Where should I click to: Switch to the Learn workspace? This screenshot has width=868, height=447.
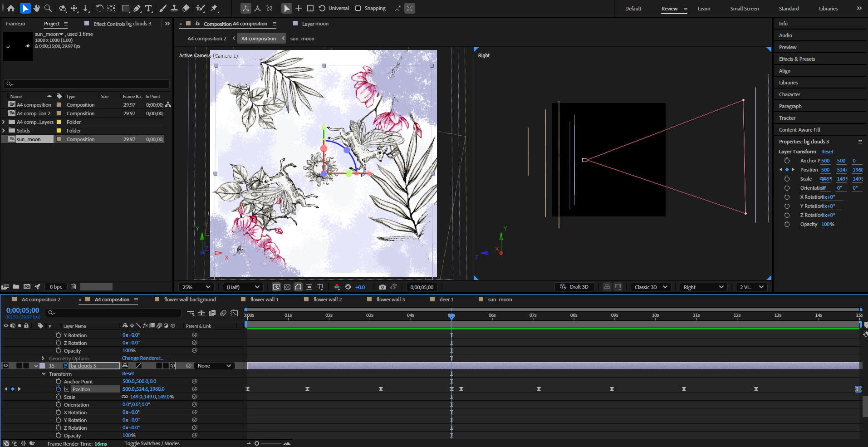pos(704,9)
